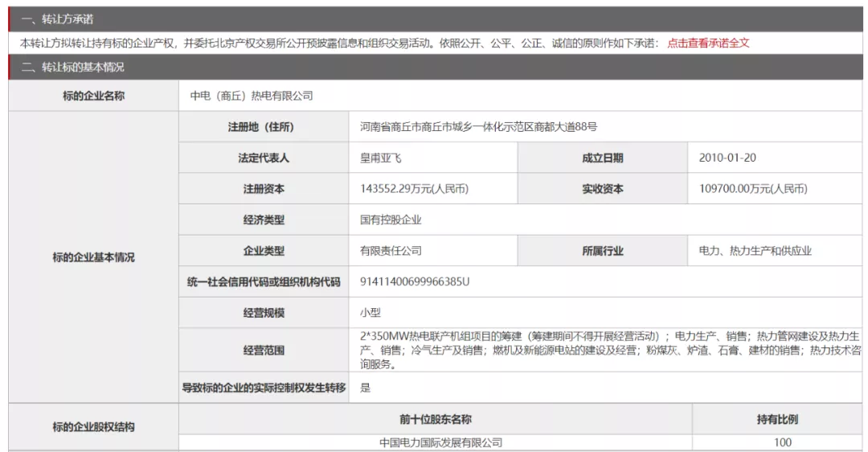Select company name 中电（商丘）热电有限公司
Screen dimensions: 868x452
click(x=252, y=96)
